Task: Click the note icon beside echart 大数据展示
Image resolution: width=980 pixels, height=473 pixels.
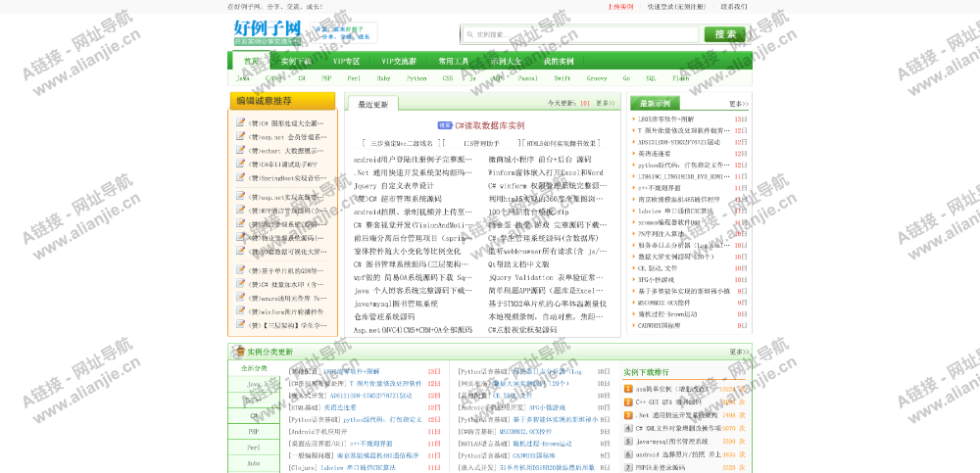Action: [x=241, y=150]
